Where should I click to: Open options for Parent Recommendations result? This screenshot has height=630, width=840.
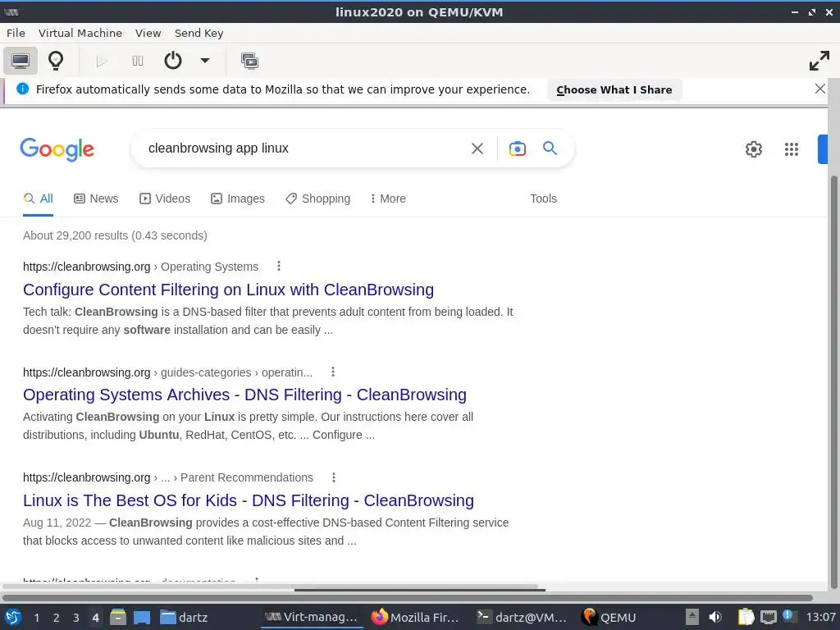pyautogui.click(x=334, y=477)
